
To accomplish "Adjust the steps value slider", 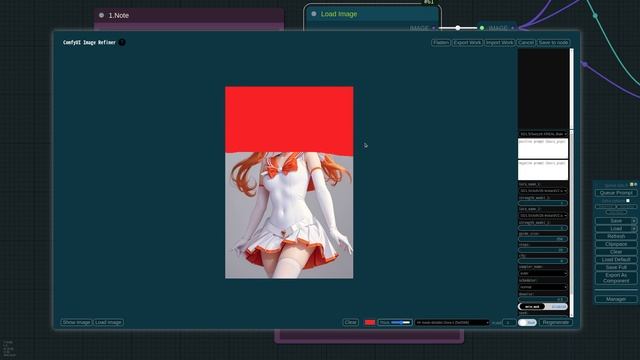I will 543,250.
